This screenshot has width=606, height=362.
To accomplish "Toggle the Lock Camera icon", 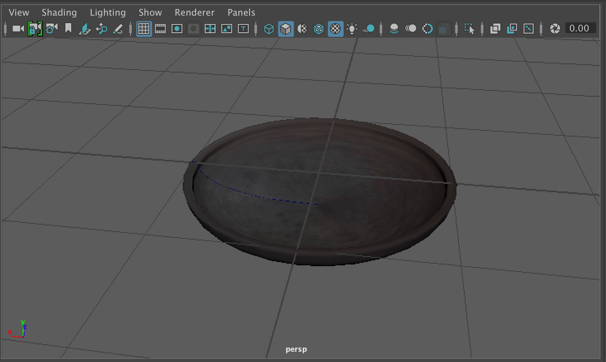I will 35,29.
